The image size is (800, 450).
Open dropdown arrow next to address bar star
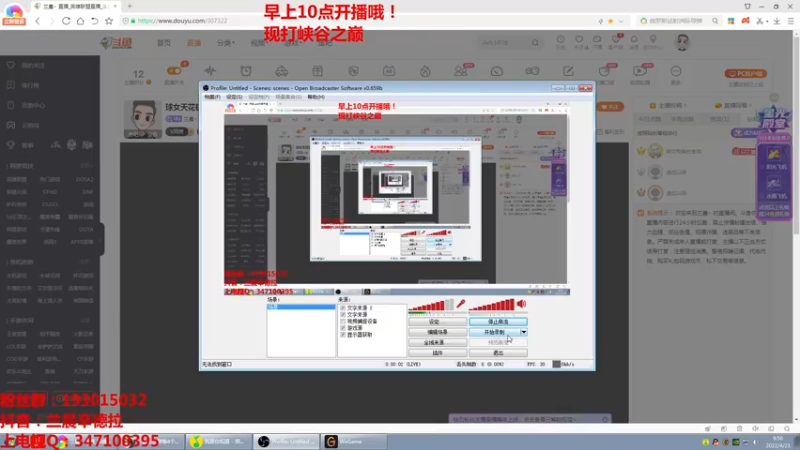tap(620, 21)
